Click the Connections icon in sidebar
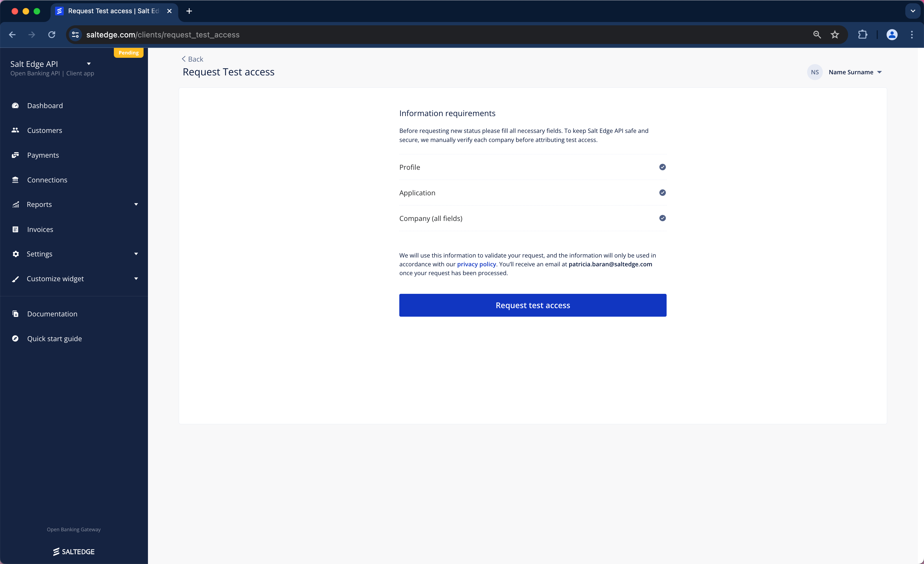This screenshot has width=924, height=564. [x=16, y=180]
